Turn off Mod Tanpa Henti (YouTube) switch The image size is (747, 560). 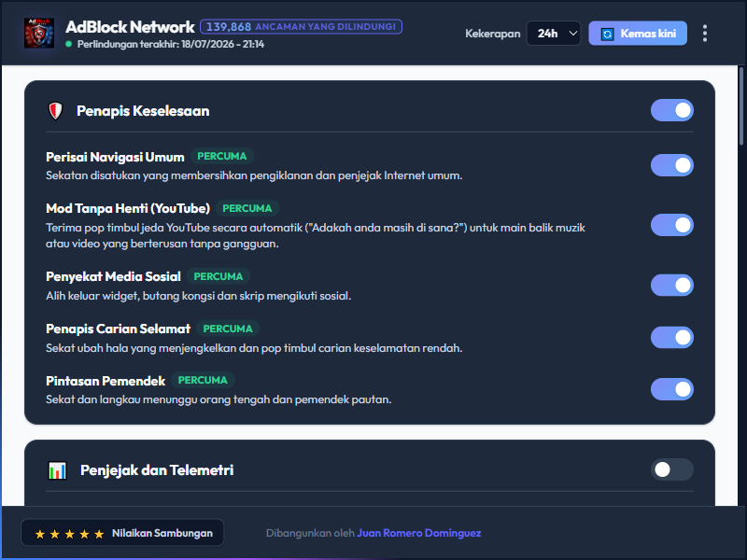point(671,225)
